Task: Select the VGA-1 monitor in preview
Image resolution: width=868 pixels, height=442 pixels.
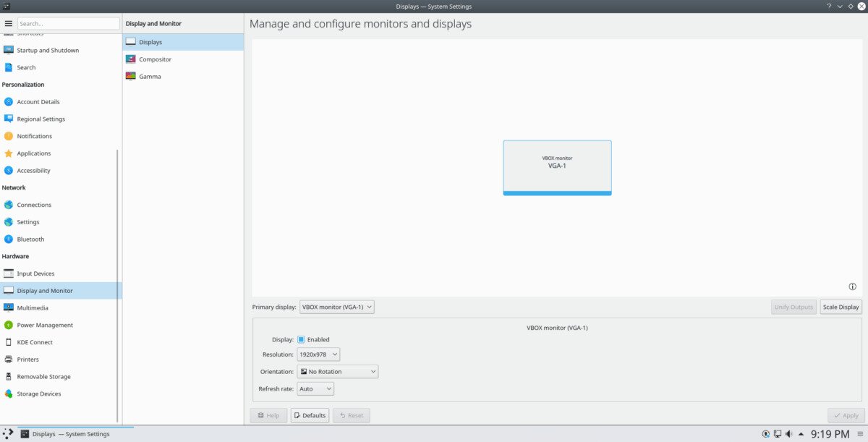Action: coord(557,167)
